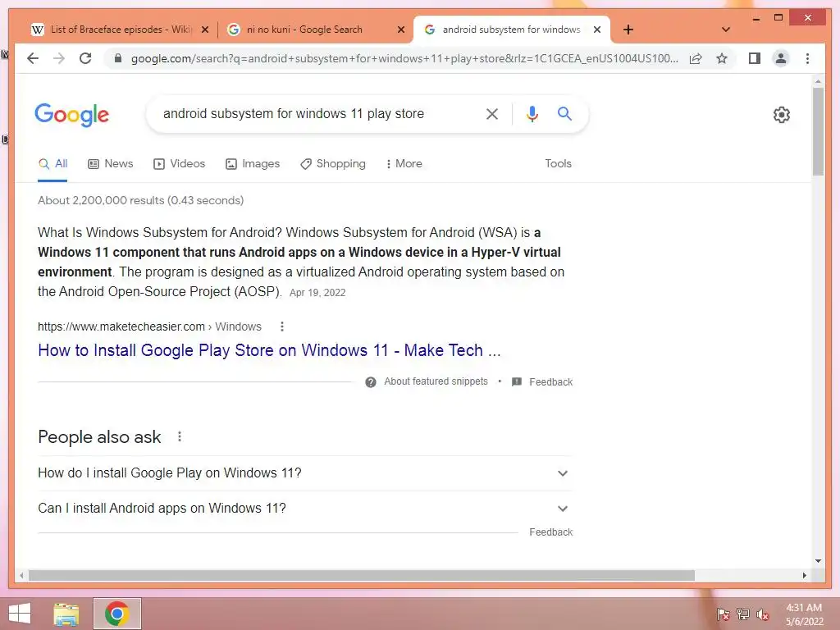The width and height of the screenshot is (840, 630).
Task: Switch to Videos results
Action: [x=179, y=164]
